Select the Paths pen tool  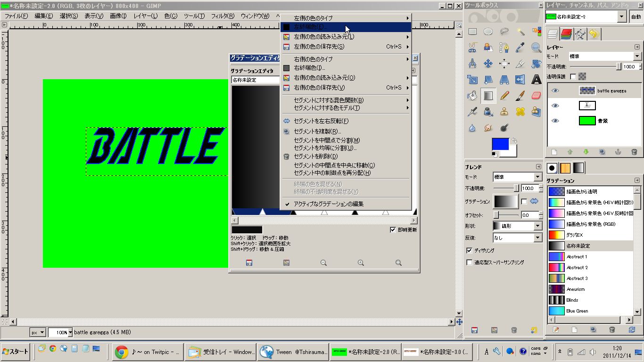point(504,48)
